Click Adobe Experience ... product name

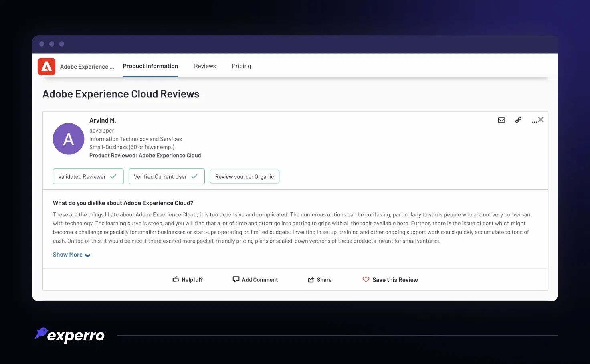87,67
